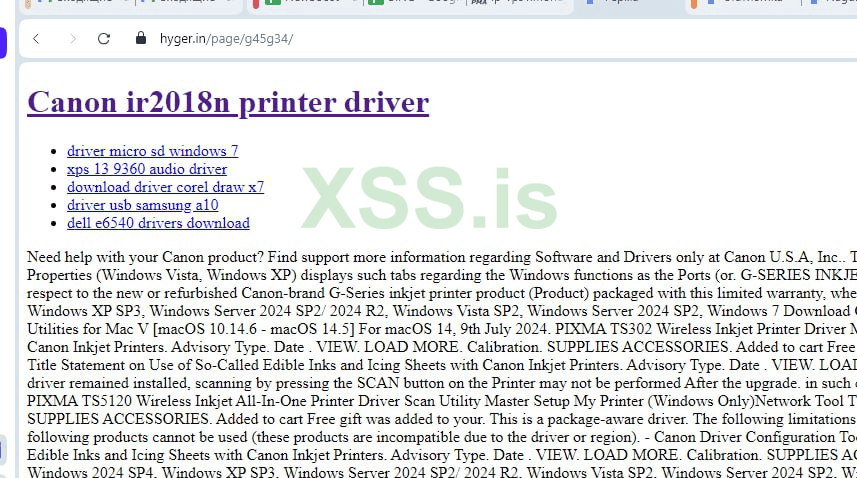Go back with the browser back arrow
The width and height of the screenshot is (857, 478).
click(x=36, y=39)
